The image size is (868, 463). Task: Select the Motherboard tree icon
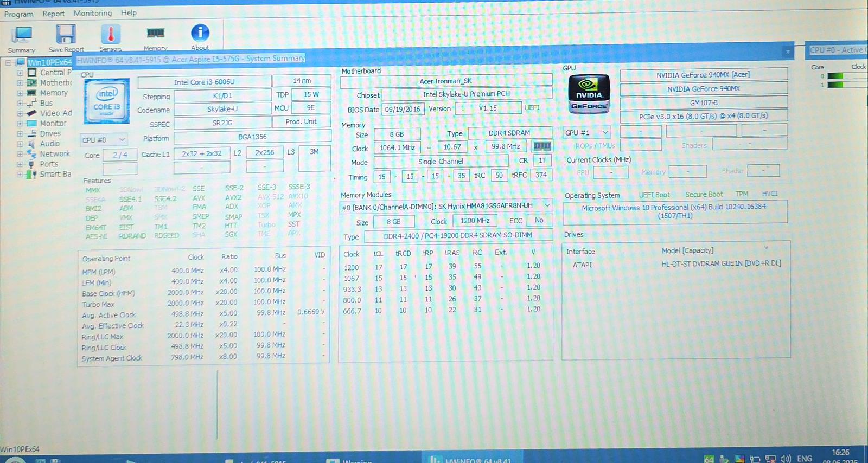coord(32,83)
